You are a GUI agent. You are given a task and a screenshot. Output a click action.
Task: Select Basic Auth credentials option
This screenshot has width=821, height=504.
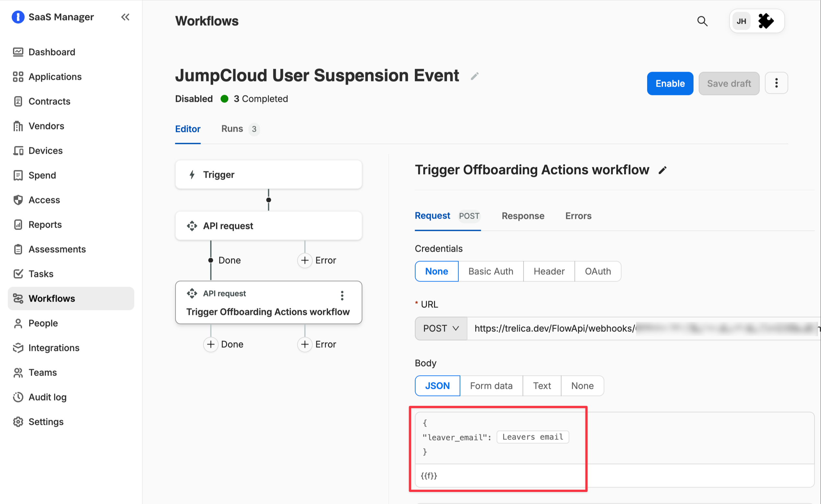[491, 271]
